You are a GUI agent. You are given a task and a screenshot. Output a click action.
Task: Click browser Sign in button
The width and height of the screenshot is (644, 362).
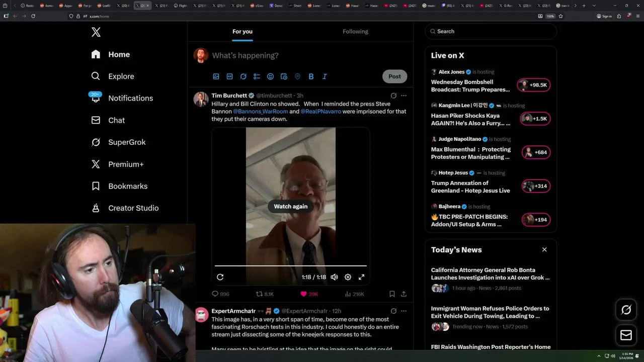point(604,16)
